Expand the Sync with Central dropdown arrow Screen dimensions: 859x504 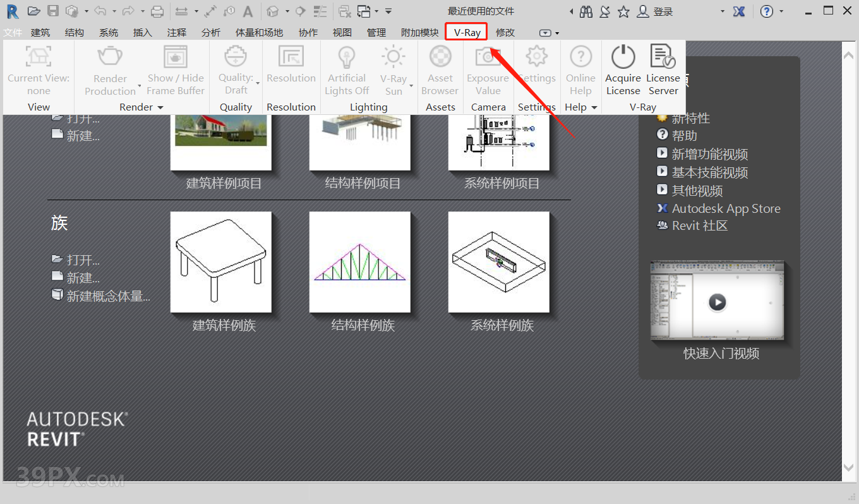[87, 11]
